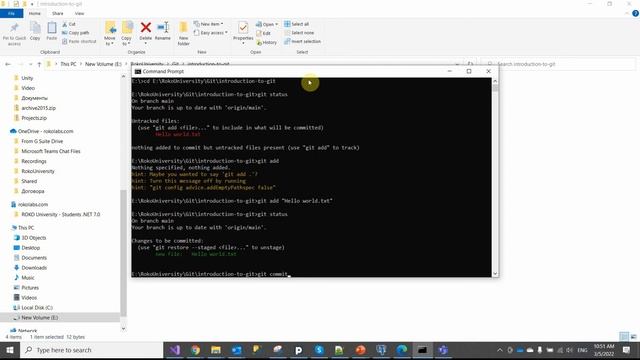The height and width of the screenshot is (360, 640).
Task: Maximize the Command Prompt window
Action: pos(469,71)
